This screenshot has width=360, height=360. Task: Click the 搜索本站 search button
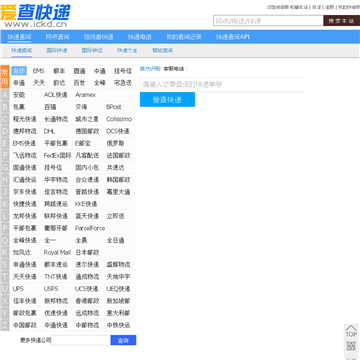point(341,21)
